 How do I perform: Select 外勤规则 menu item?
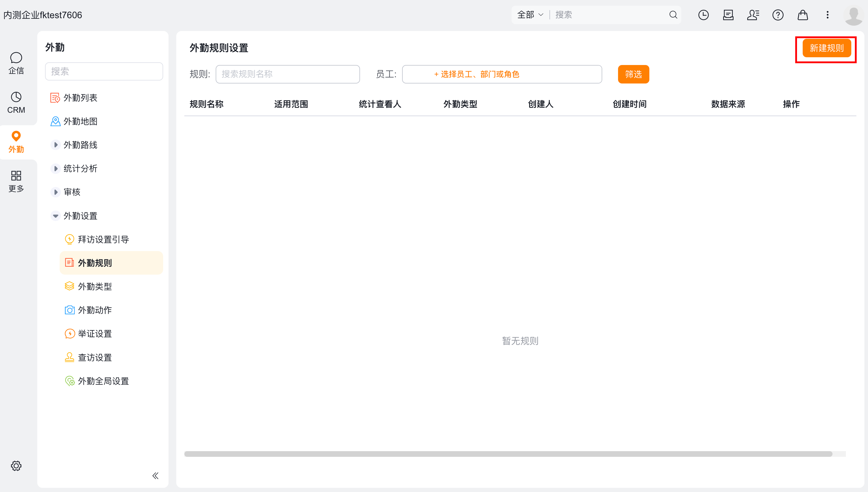coord(111,263)
